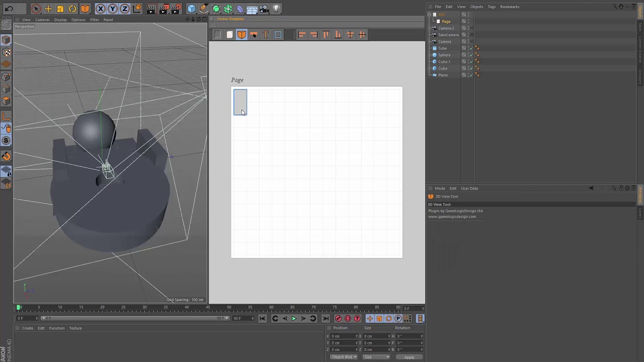Go to end of animation
The height and width of the screenshot is (362, 644).
[x=326, y=318]
